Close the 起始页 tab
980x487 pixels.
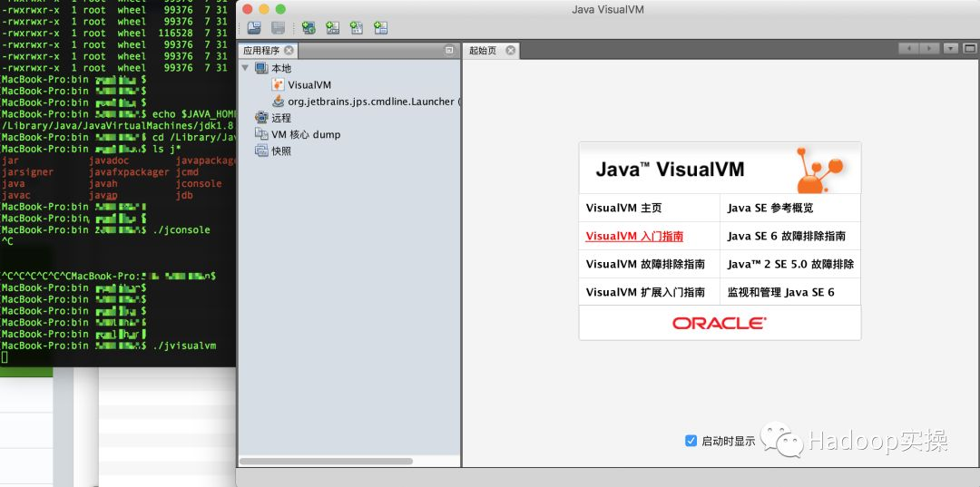coord(511,51)
